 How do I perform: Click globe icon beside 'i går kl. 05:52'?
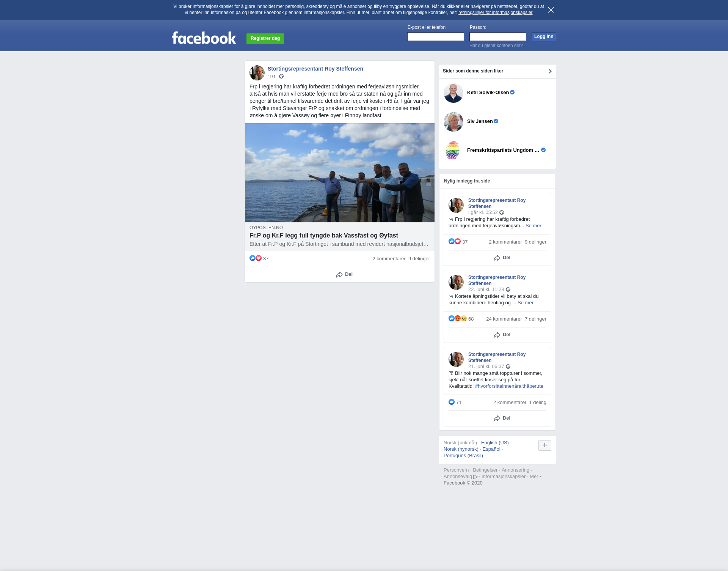point(502,212)
